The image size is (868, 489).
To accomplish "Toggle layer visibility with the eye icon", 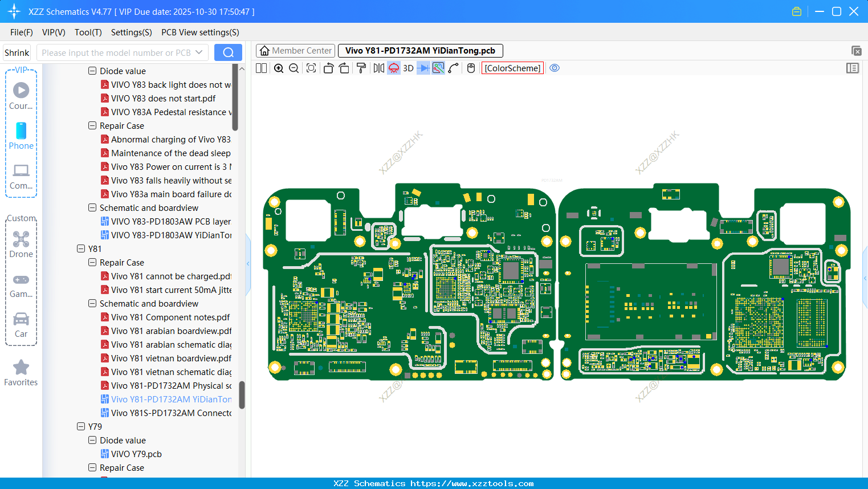I will click(x=555, y=68).
